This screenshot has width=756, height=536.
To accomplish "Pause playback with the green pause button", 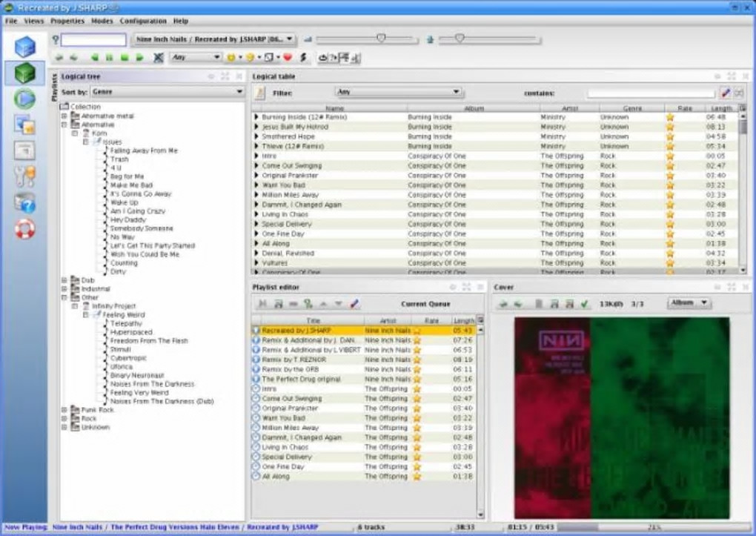I will click(109, 57).
